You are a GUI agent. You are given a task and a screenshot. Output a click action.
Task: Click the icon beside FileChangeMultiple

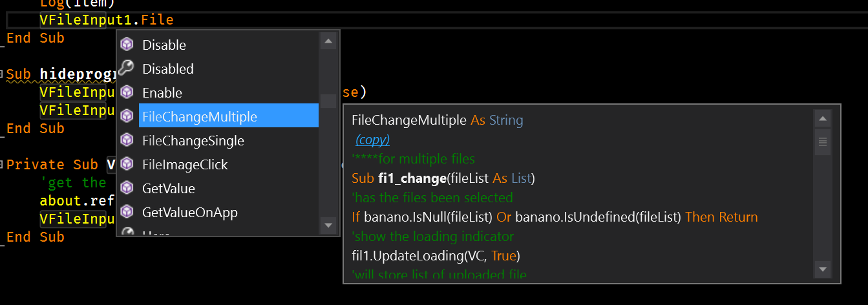[127, 116]
